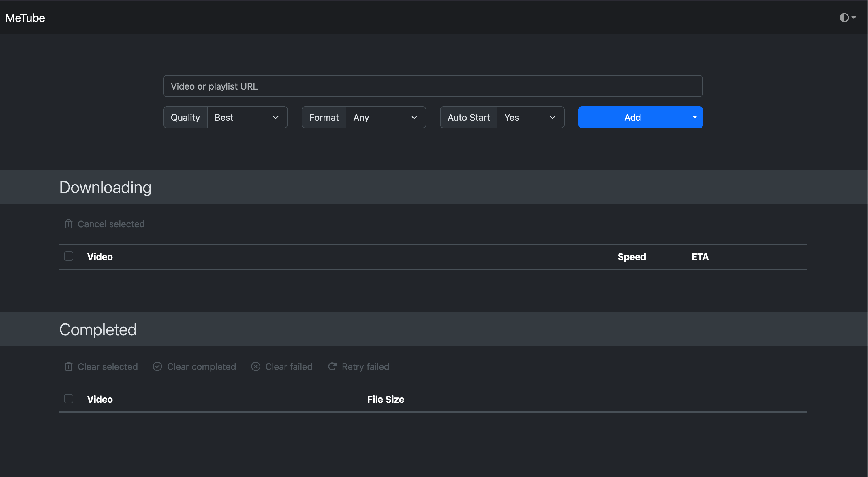This screenshot has height=477, width=868.
Task: Click the X icon for Clear failed
Action: coord(255,367)
